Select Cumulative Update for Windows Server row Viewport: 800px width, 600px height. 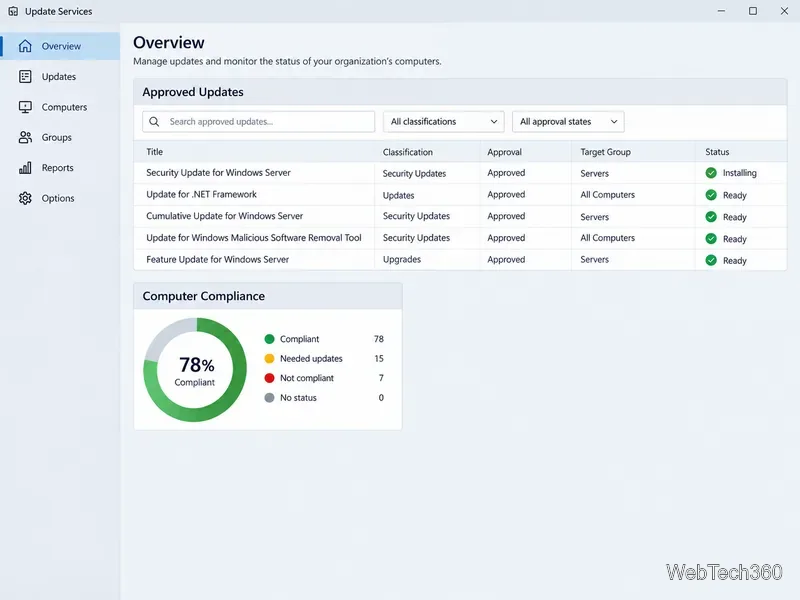point(460,216)
